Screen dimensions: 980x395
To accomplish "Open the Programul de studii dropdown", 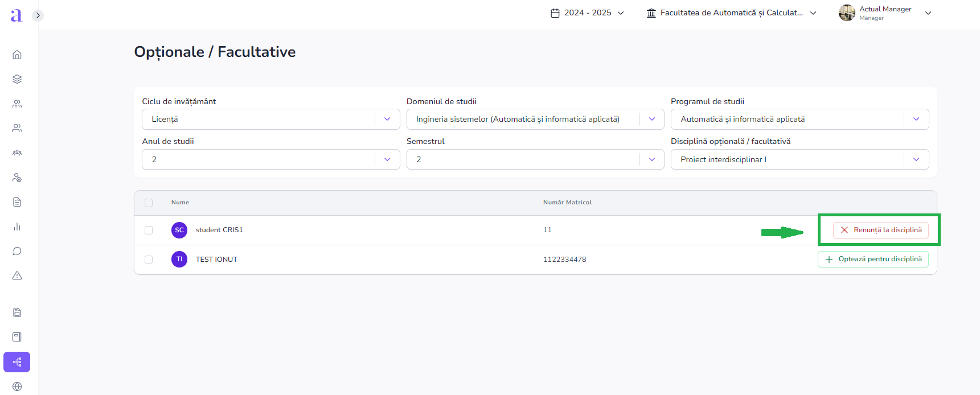I will pyautogui.click(x=799, y=119).
